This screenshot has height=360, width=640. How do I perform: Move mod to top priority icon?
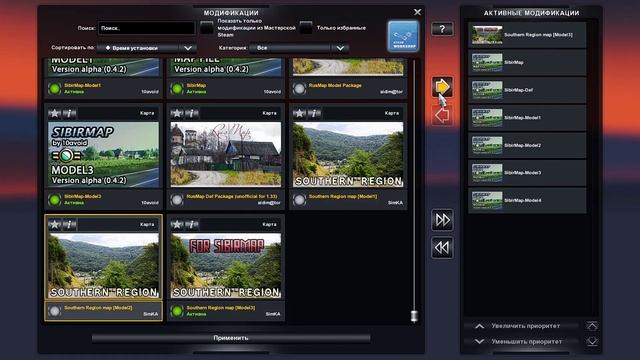[x=592, y=326]
